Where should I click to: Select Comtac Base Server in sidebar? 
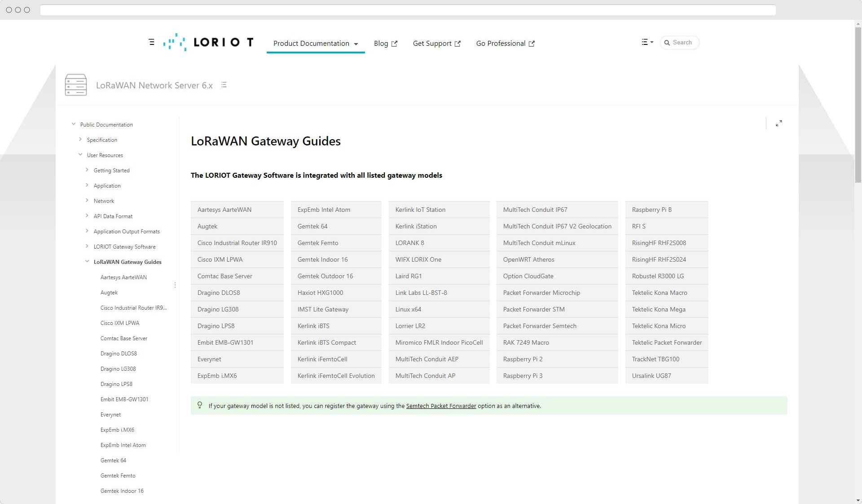[x=124, y=338]
